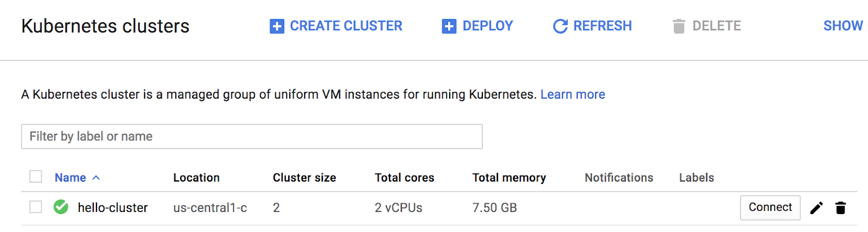Screen dimensions: 868x232
Task: Focus the Filter by label or name field
Action: point(252,137)
